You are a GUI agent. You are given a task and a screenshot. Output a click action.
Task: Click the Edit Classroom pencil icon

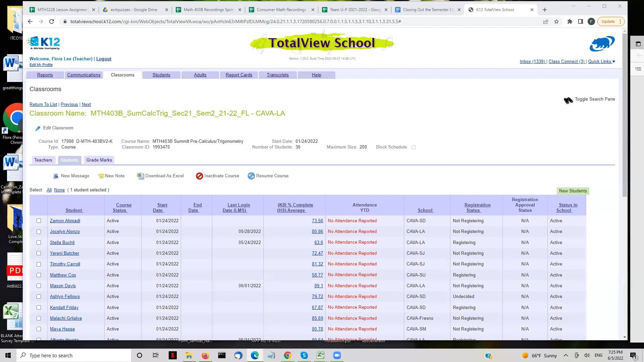pos(38,128)
